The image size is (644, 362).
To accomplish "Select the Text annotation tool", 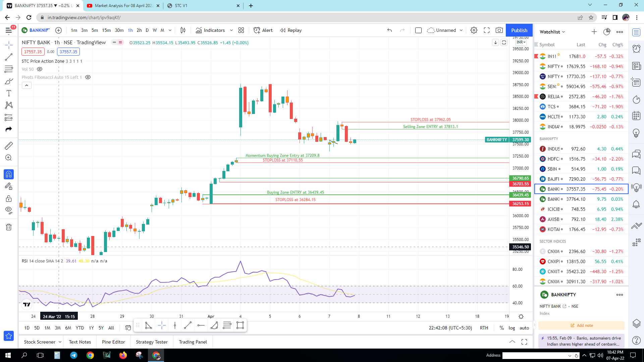I will pyautogui.click(x=9, y=94).
